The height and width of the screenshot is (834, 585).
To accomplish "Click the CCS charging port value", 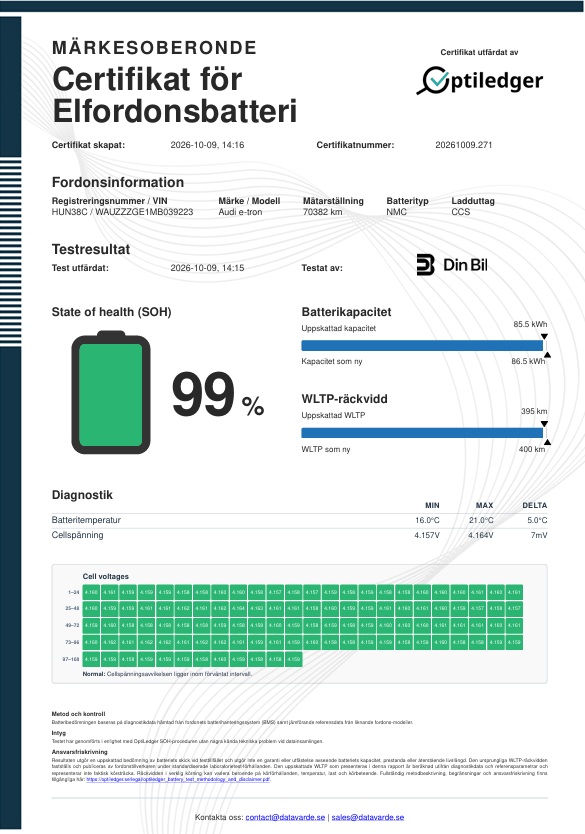I will (x=461, y=212).
